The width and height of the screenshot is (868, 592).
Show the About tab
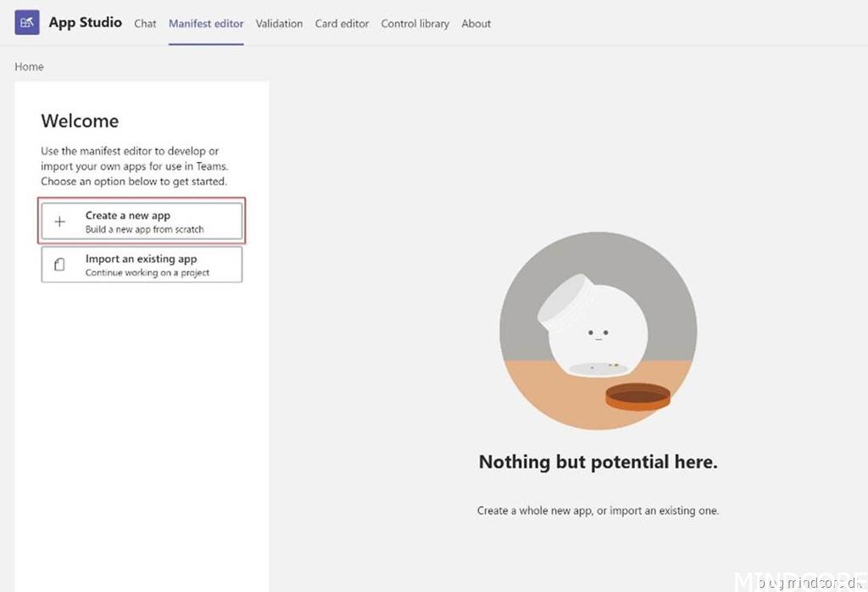(476, 24)
